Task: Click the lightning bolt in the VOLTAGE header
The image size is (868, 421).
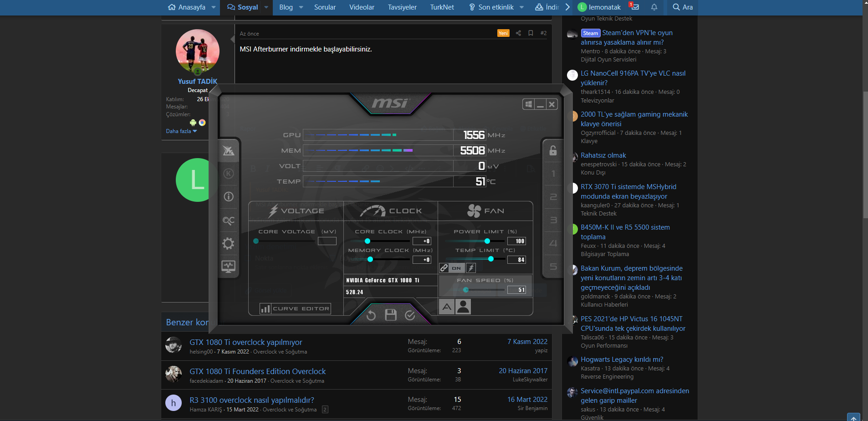Action: (x=273, y=210)
